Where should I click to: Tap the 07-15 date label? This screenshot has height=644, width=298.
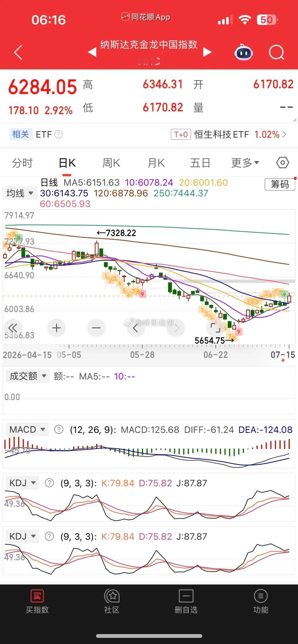[x=283, y=355]
